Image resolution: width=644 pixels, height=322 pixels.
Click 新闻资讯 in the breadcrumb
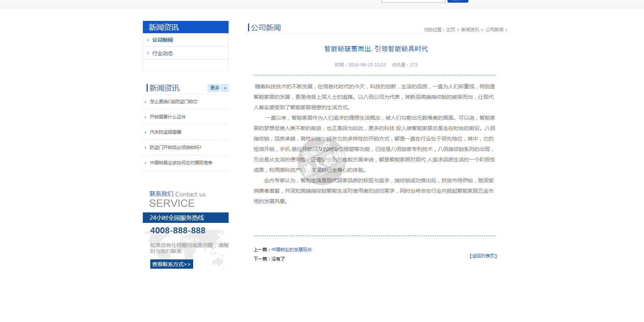pyautogui.click(x=470, y=30)
